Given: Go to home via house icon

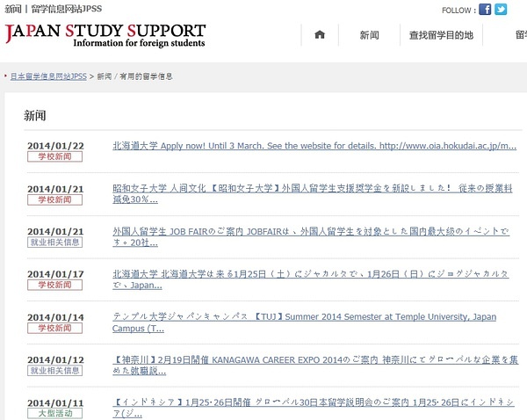Looking at the screenshot, I should pyautogui.click(x=320, y=35).
